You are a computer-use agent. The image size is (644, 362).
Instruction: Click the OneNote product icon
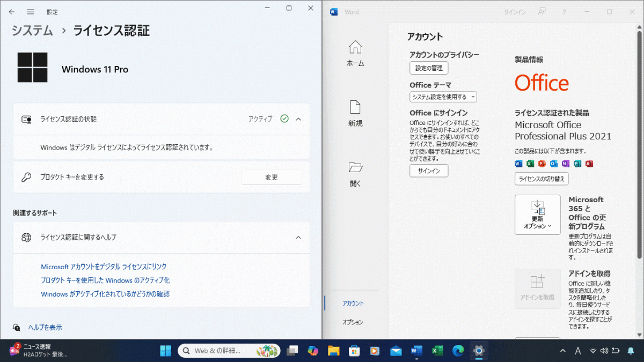[566, 164]
